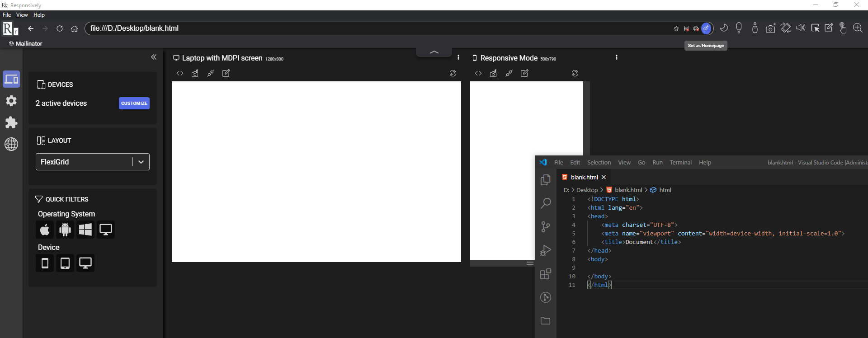Rotate all devices with the tilt icon
This screenshot has height=338, width=868.
pyautogui.click(x=786, y=28)
